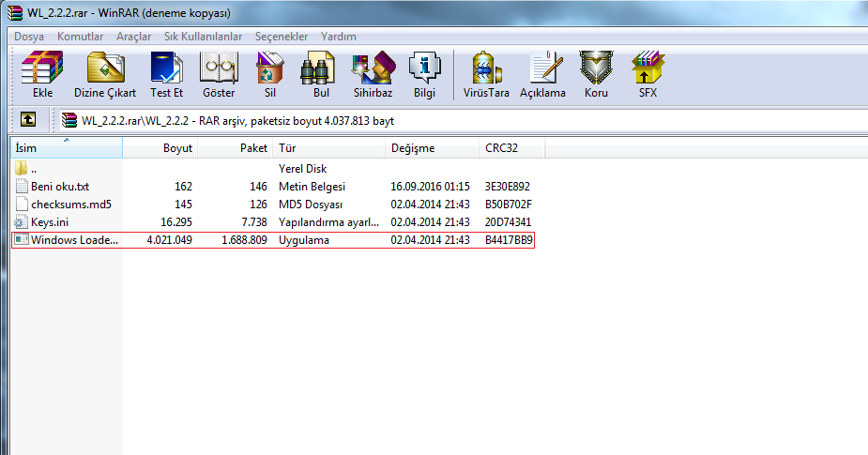This screenshot has height=455, width=868.
Task: Sort by Tür column header
Action: tap(328, 148)
